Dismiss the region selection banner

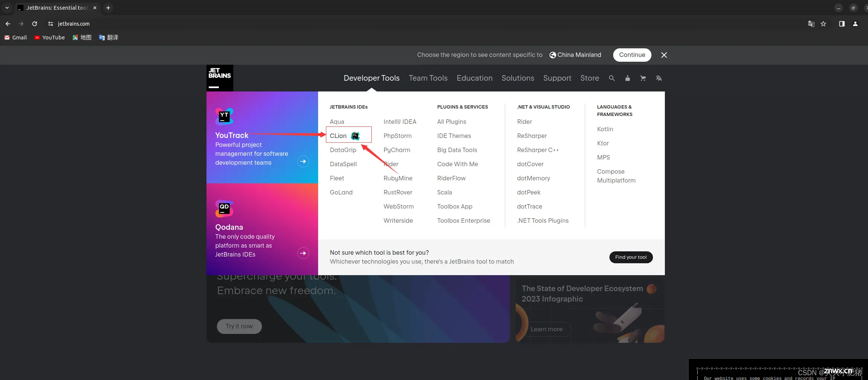[664, 55]
